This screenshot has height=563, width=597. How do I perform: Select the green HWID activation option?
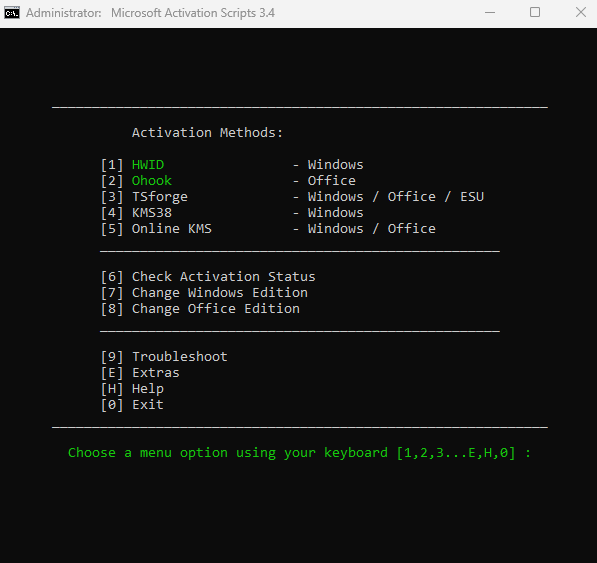coord(148,164)
